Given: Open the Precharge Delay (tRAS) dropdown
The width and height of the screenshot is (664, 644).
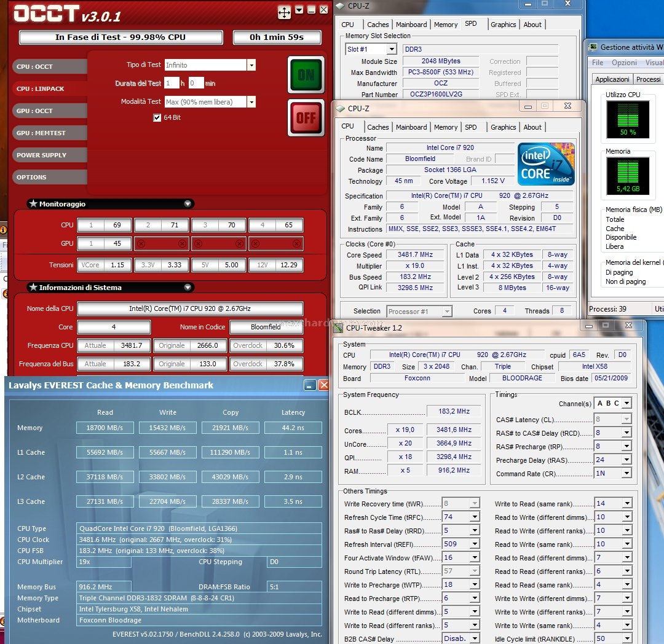Looking at the screenshot, I should coord(627,460).
